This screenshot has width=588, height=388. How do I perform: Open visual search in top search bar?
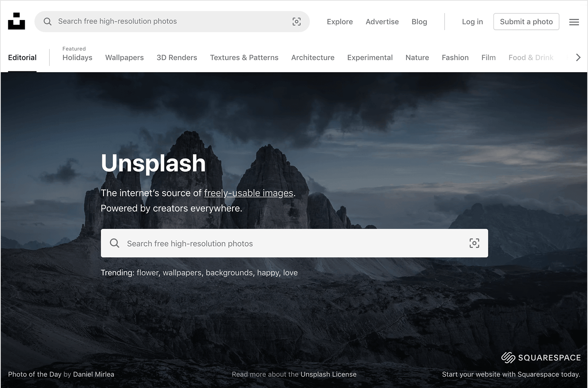tap(297, 22)
